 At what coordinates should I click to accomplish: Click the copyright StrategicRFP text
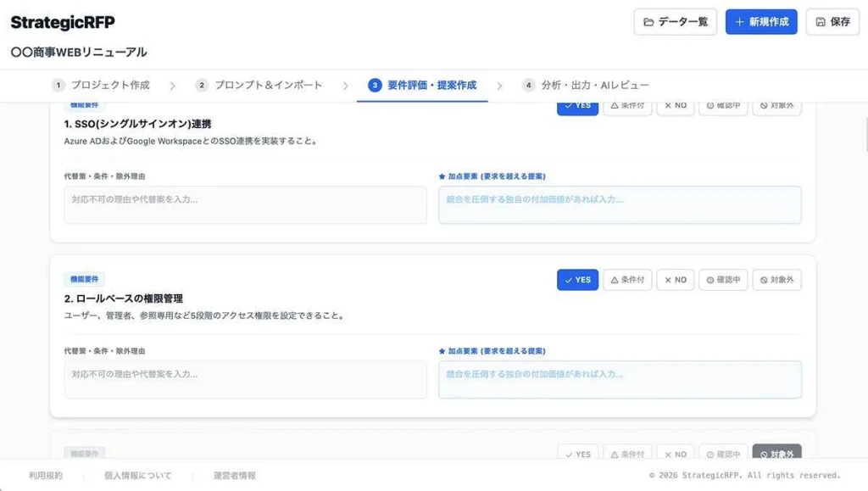744,476
